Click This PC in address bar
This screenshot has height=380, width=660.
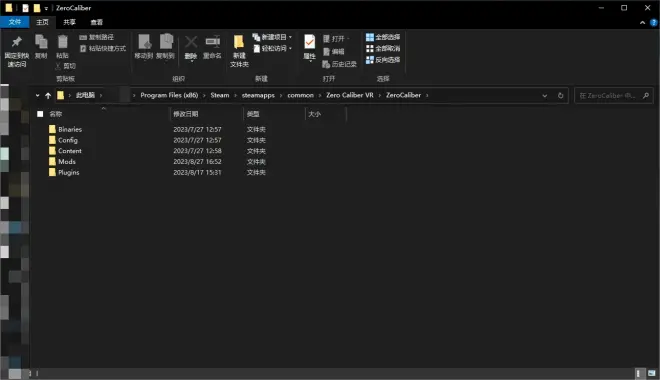[x=85, y=95]
